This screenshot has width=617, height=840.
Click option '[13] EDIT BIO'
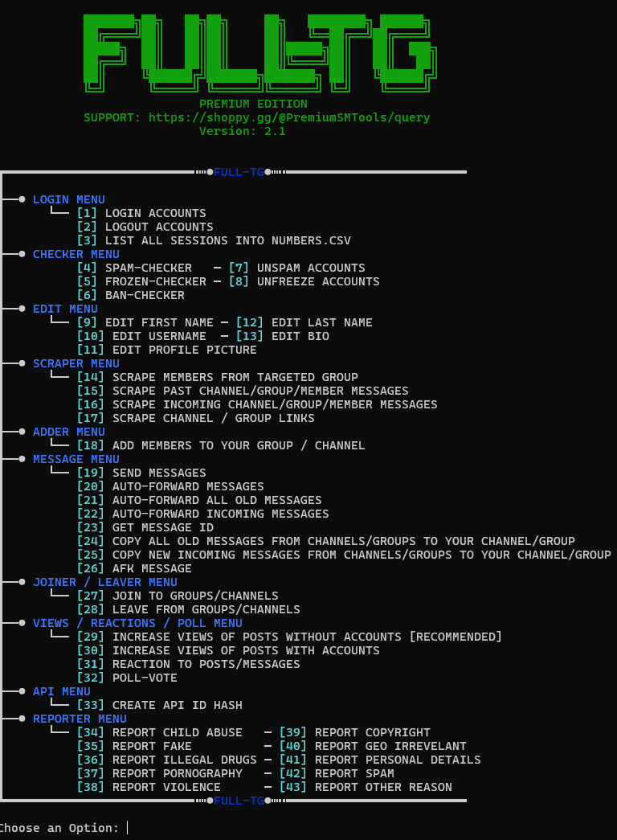(283, 336)
